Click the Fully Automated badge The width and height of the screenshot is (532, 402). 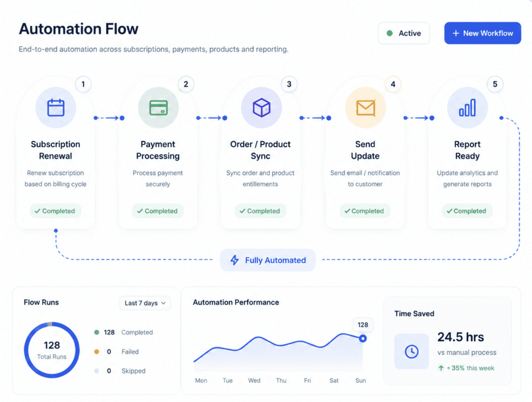pos(268,260)
